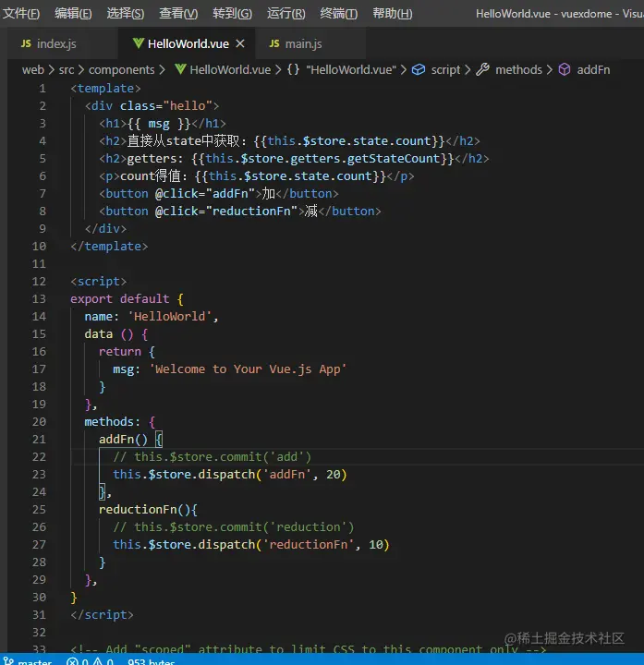This screenshot has width=644, height=665.
Task: Open the 选择(S) menu
Action: [125, 14]
